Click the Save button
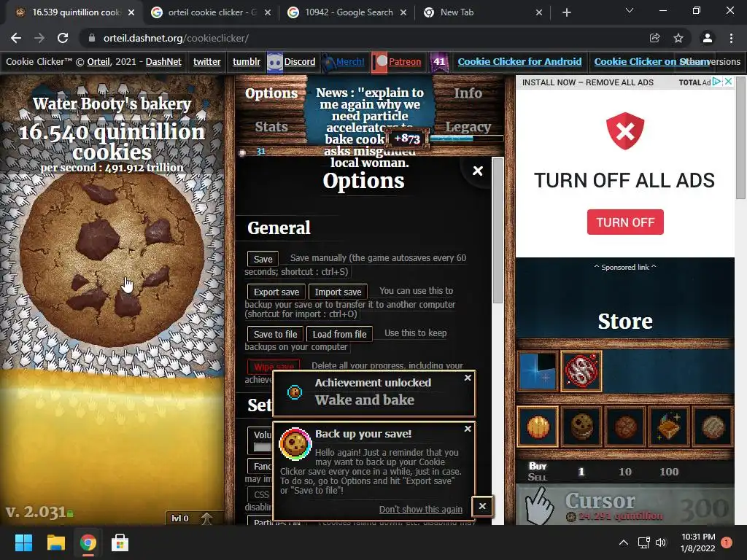Viewport: 747px width, 560px height. 263,259
